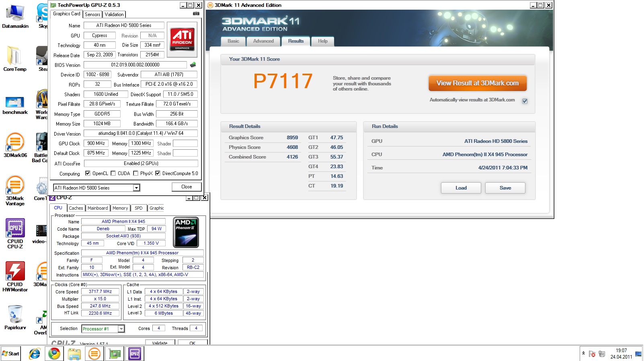The width and height of the screenshot is (644, 361).
Task: Click the CPU-Z Specification field
Action: [142, 253]
